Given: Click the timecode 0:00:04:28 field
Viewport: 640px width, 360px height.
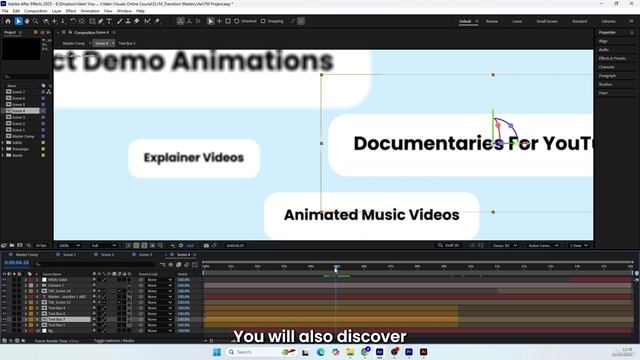Looking at the screenshot, I should [17, 262].
